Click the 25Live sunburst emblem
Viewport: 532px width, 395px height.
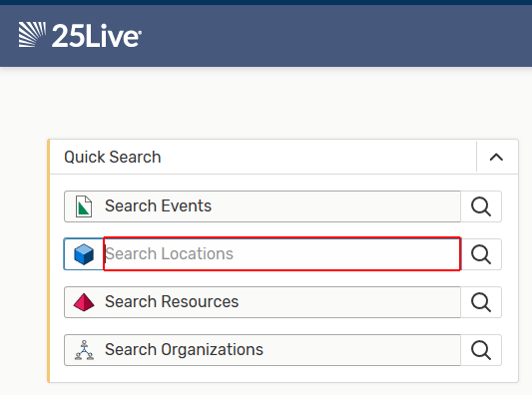tap(32, 35)
